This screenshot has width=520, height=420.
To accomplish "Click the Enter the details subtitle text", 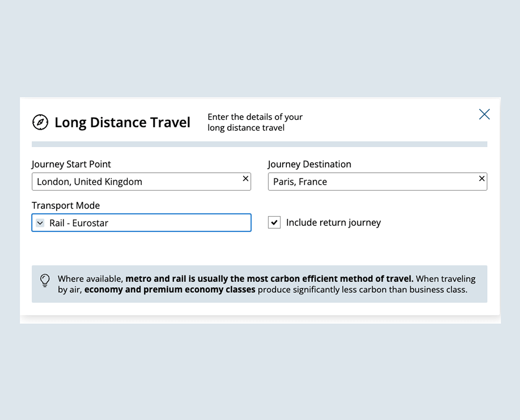I will [x=255, y=122].
